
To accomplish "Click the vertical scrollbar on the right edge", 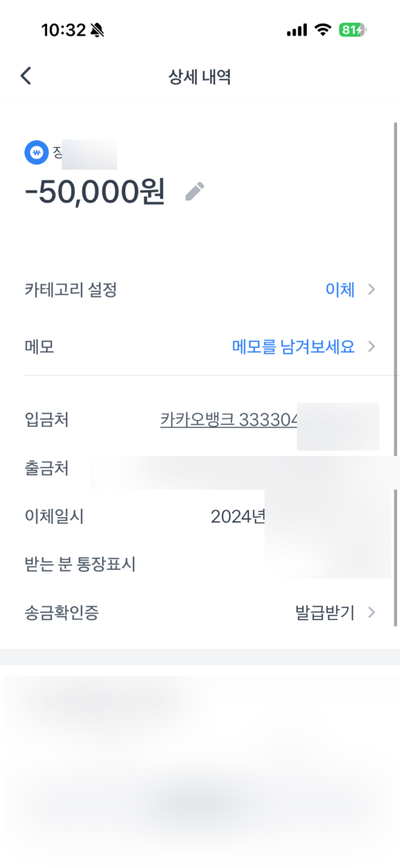I will point(396,374).
